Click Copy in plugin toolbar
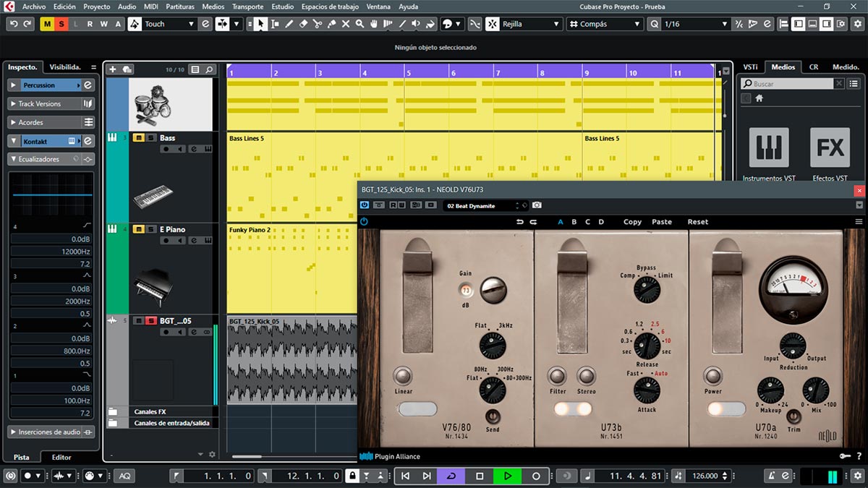The image size is (868, 488). pos(632,222)
